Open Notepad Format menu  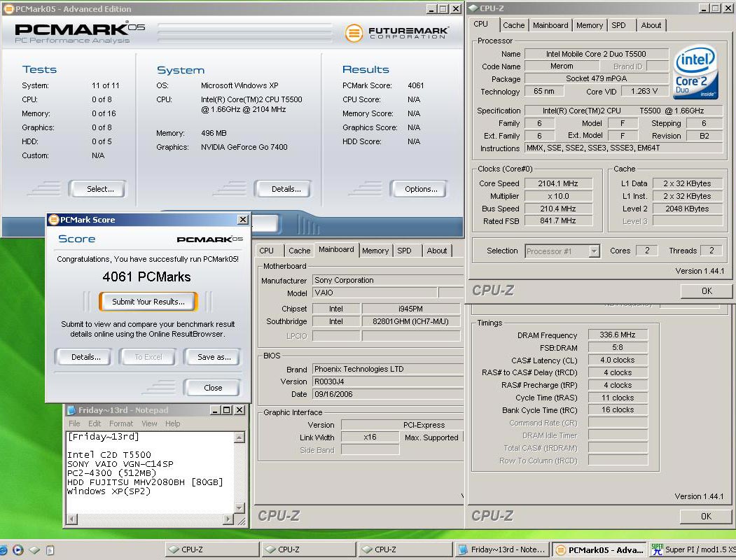[121, 423]
